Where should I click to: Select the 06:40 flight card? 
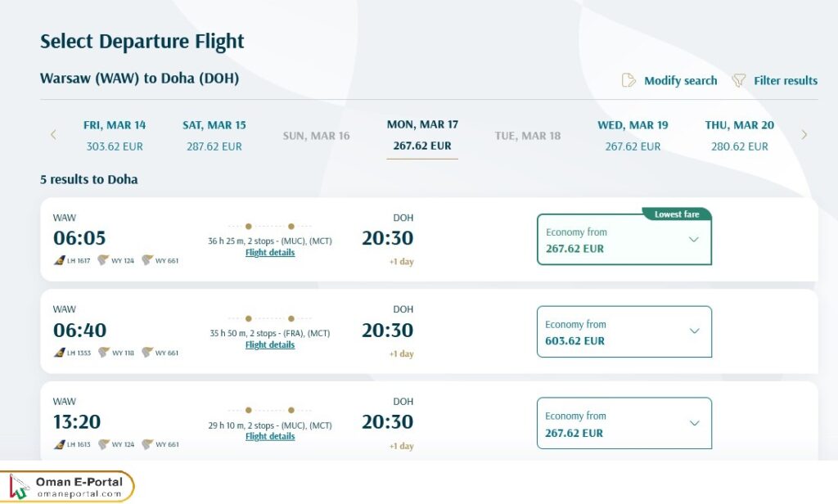(327, 331)
